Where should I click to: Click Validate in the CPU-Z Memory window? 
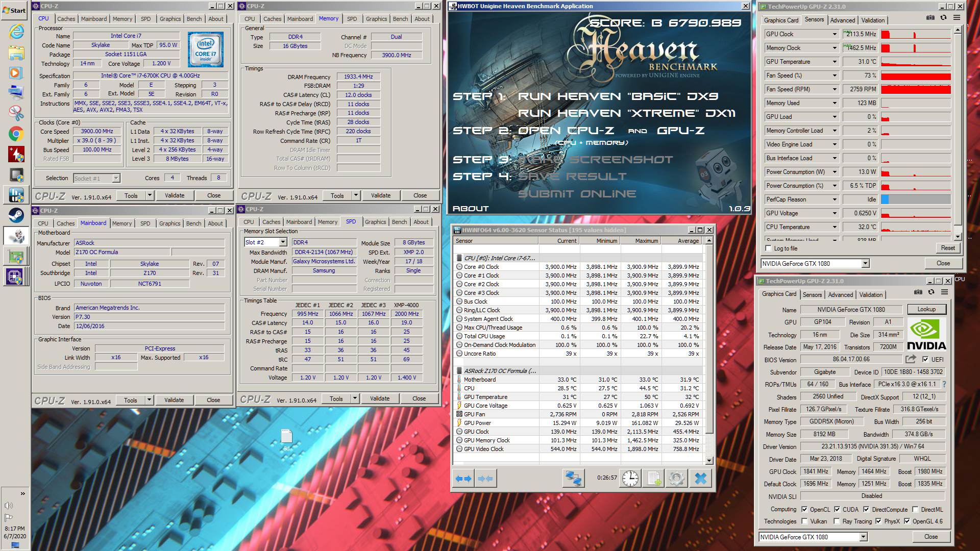pos(381,195)
